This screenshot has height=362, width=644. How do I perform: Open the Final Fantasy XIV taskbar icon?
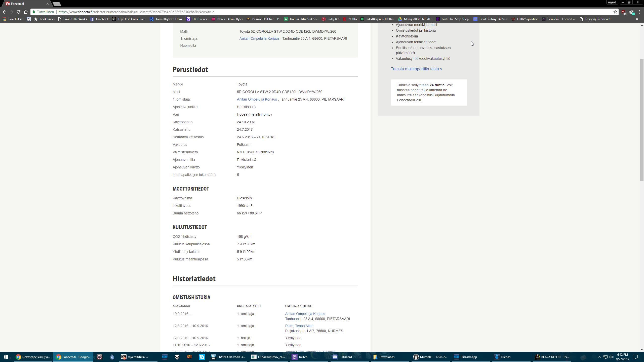[x=100, y=357]
